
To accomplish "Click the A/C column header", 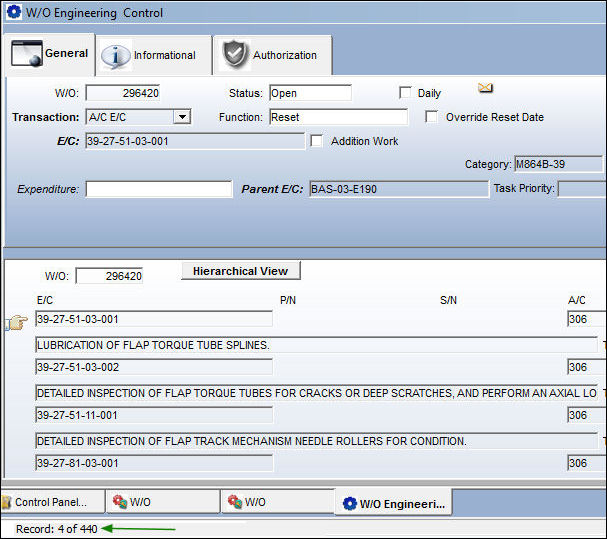I will click(x=576, y=300).
